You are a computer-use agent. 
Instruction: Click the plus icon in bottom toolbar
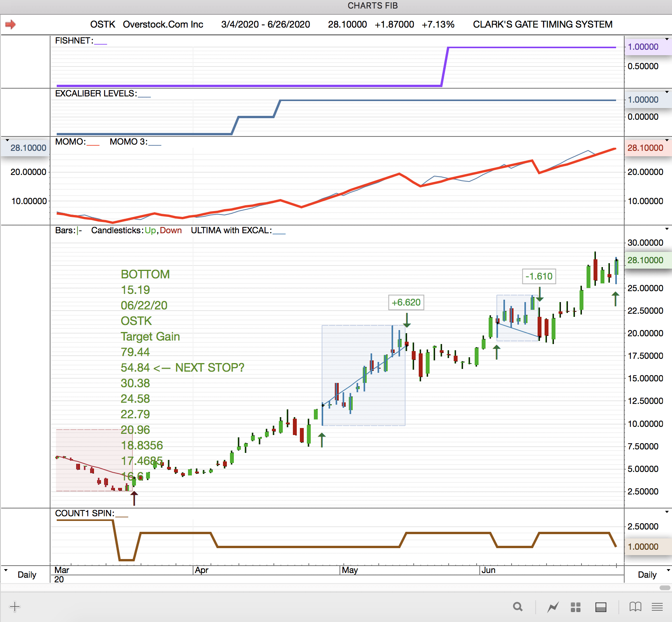15,606
